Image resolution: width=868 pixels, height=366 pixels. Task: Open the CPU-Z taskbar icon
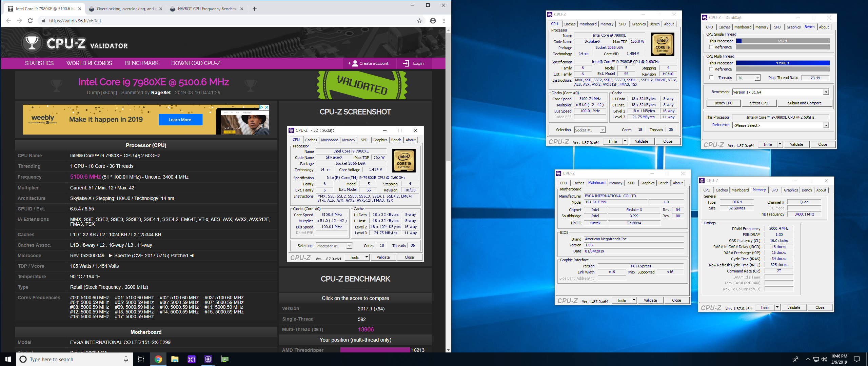click(208, 359)
